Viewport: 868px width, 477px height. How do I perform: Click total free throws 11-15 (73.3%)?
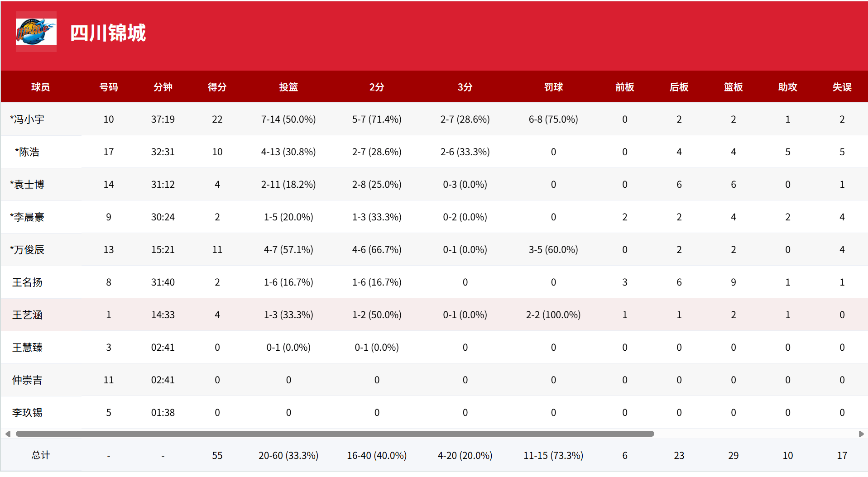pyautogui.click(x=553, y=456)
